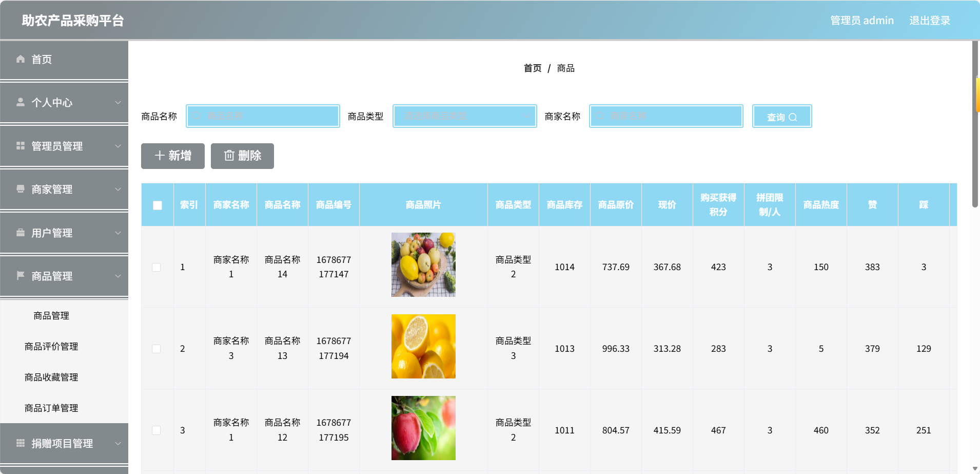Click the scrollbar down arrow at the bottom right

click(x=975, y=469)
